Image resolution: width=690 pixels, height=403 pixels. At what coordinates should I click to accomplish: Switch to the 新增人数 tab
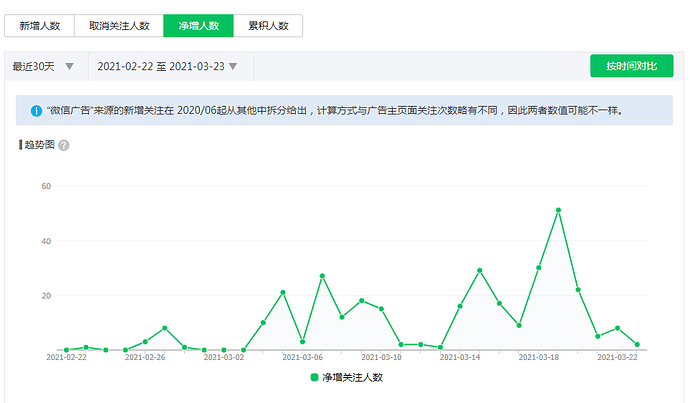pos(40,26)
